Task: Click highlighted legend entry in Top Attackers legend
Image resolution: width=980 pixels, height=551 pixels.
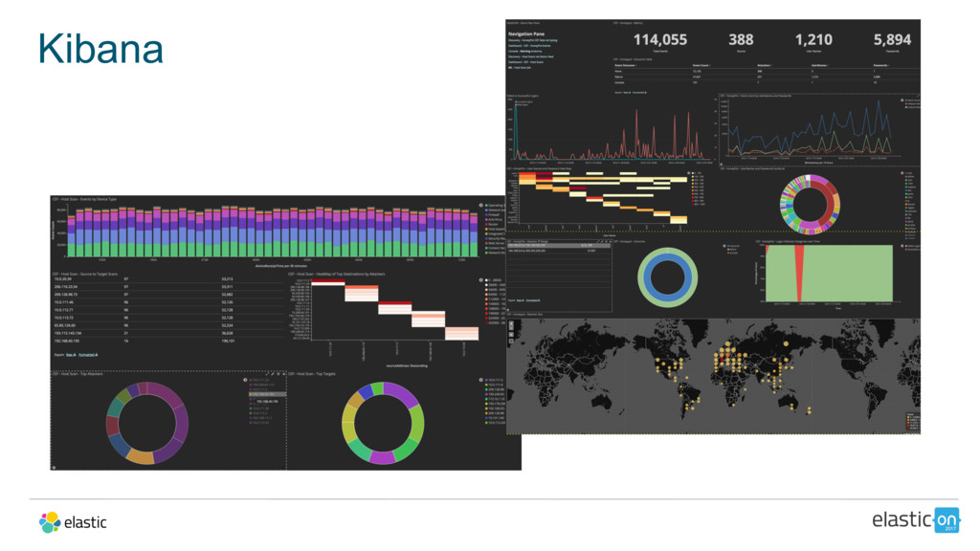Action: [x=268, y=394]
